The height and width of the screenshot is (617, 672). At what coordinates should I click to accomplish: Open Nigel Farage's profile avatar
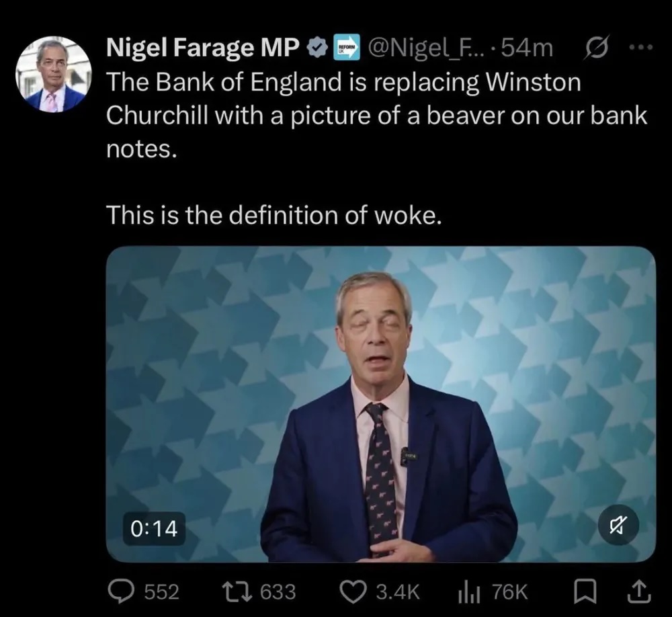53,74
